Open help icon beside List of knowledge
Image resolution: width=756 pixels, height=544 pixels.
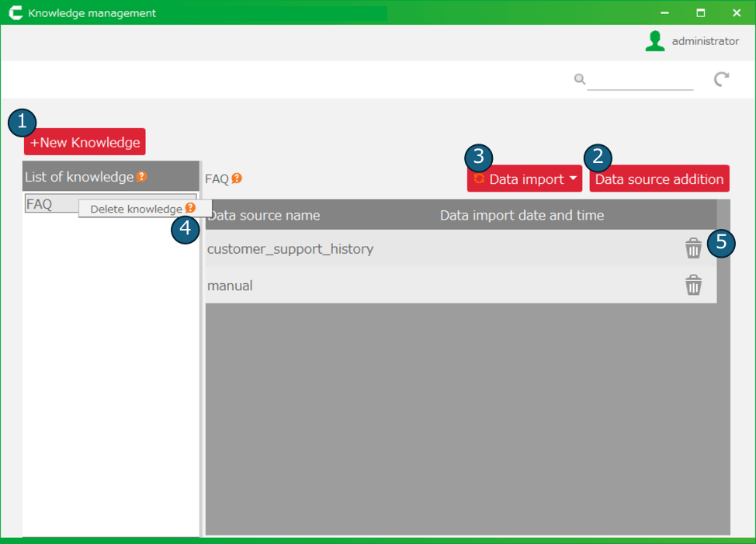(141, 177)
